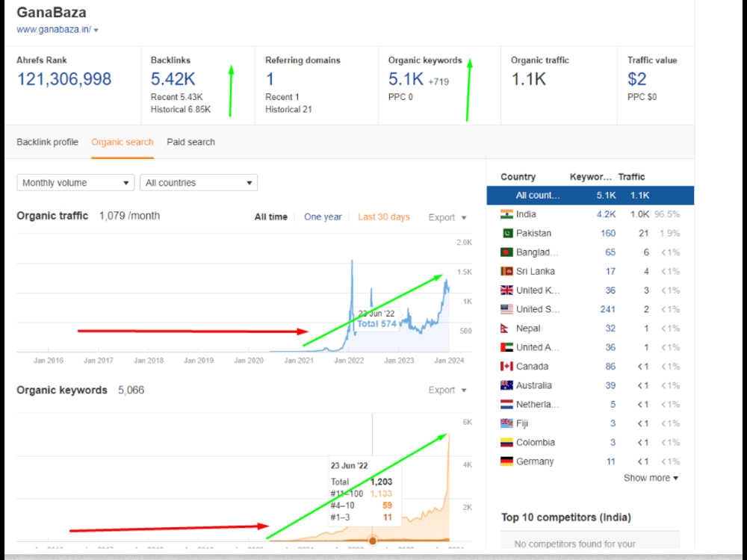747x560 pixels.
Task: Open Bangladesh keywords count 65
Action: [610, 252]
